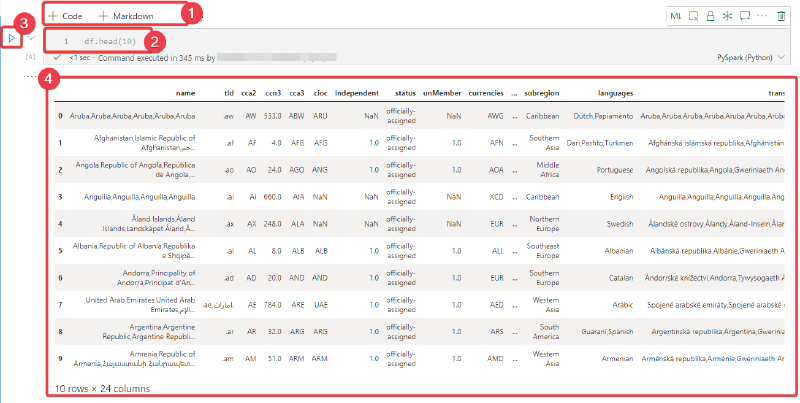800x403 pixels.
Task: Click the 'AOA' currency cell
Action: (495, 170)
